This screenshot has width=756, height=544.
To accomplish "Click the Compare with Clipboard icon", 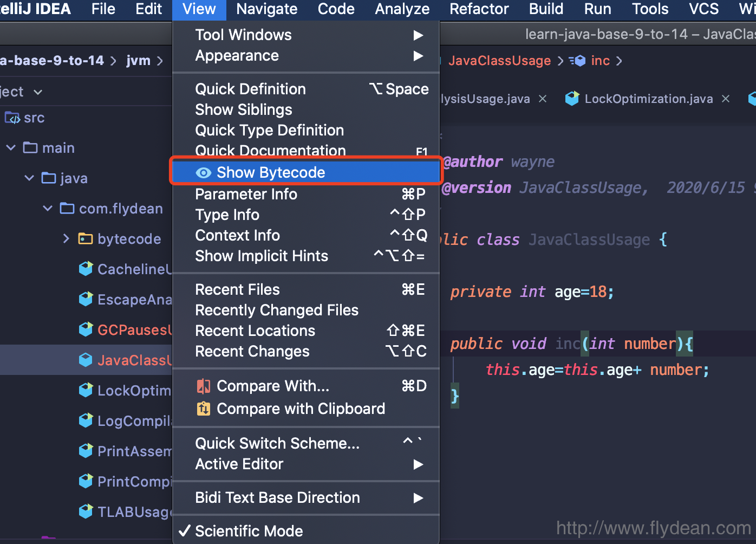I will 204,409.
